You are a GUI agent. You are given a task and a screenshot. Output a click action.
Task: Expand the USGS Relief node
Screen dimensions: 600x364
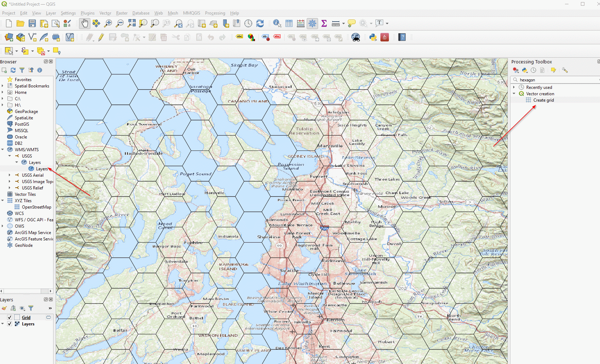click(x=10, y=188)
